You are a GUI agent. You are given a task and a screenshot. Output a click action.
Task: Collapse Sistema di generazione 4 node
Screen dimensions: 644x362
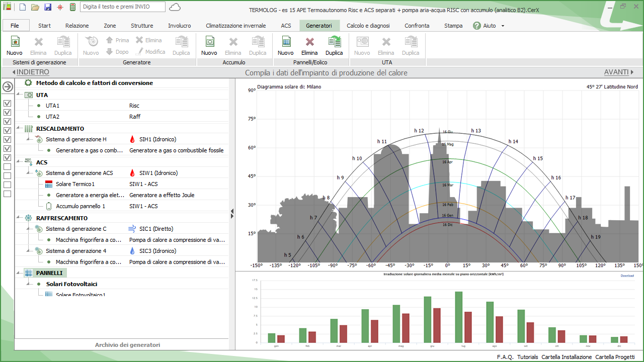point(29,251)
